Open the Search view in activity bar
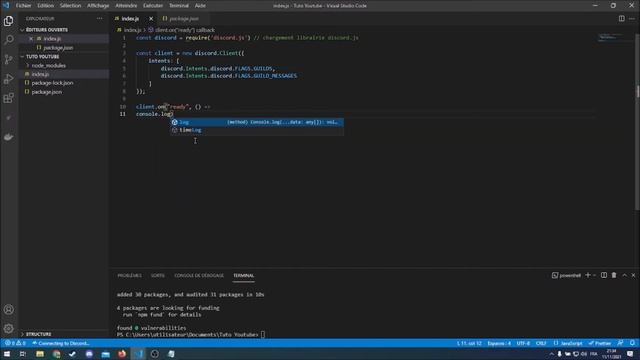 point(9,40)
